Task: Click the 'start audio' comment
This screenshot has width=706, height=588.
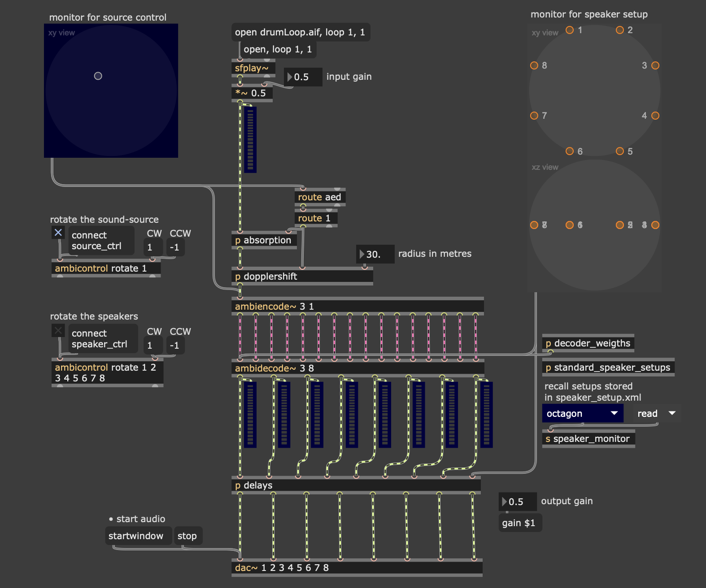Action: 137,519
